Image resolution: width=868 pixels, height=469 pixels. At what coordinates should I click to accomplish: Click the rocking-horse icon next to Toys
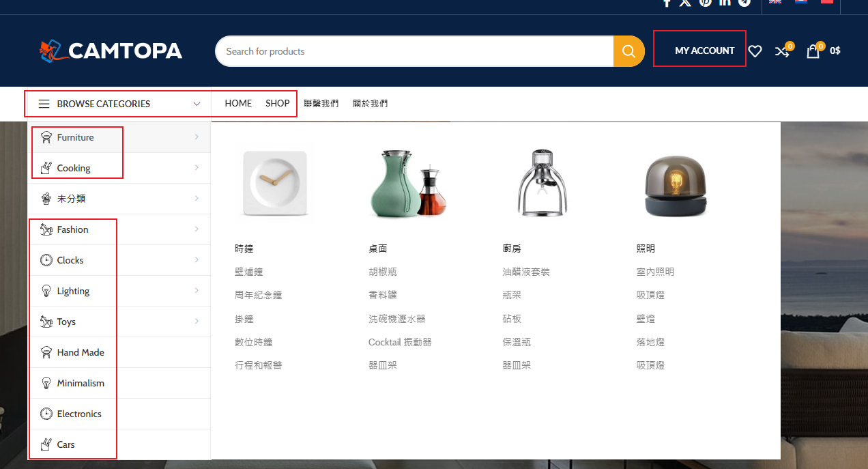(46, 322)
